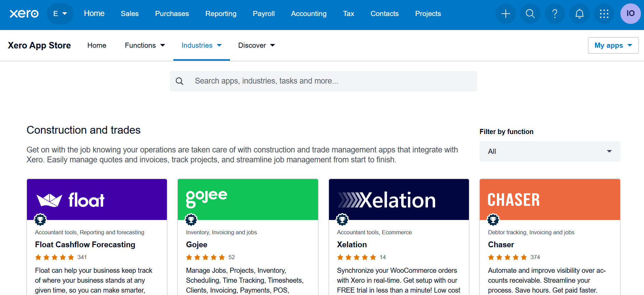
Task: Open the Purchases menu
Action: [x=172, y=14]
